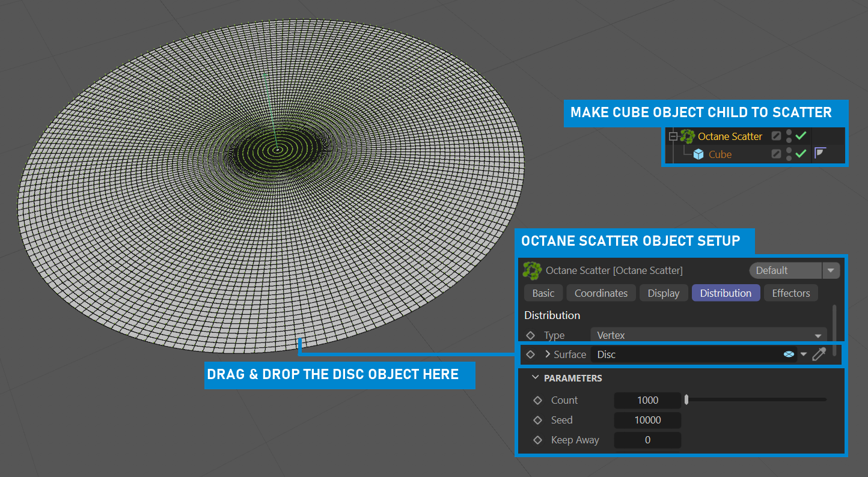This screenshot has width=868, height=477.
Task: Click the Octane Scatter icon in object tree
Action: [687, 136]
